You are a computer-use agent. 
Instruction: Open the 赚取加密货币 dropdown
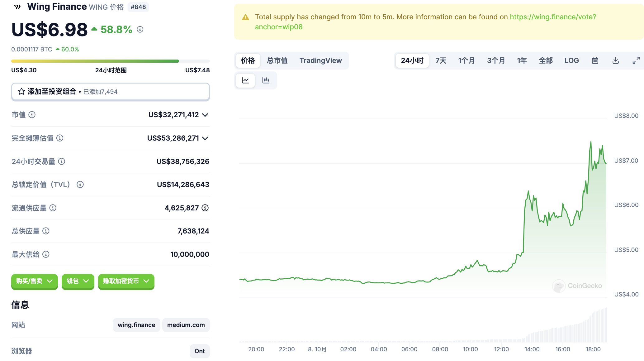pyautogui.click(x=126, y=281)
